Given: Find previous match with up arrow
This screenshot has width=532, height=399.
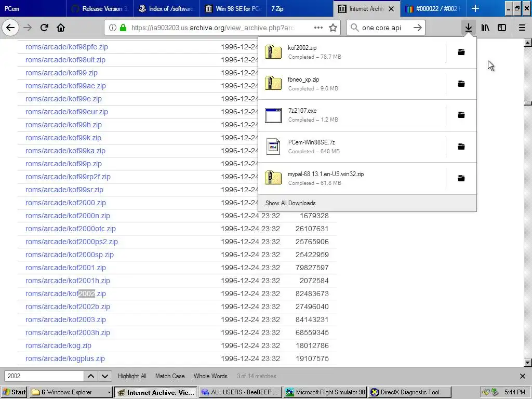Looking at the screenshot, I should (x=91, y=376).
